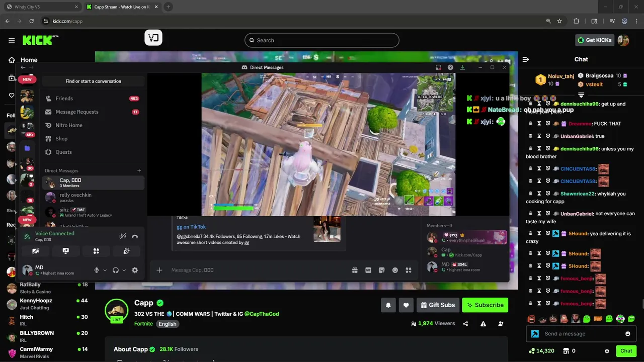Screen dimensions: 644x362
Task: Open KennyHoopz channel in sidebar
Action: point(48,304)
